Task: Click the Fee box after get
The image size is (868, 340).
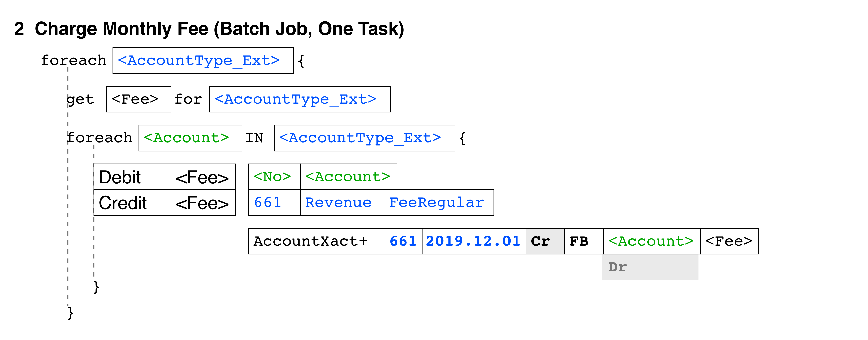Action: (139, 99)
